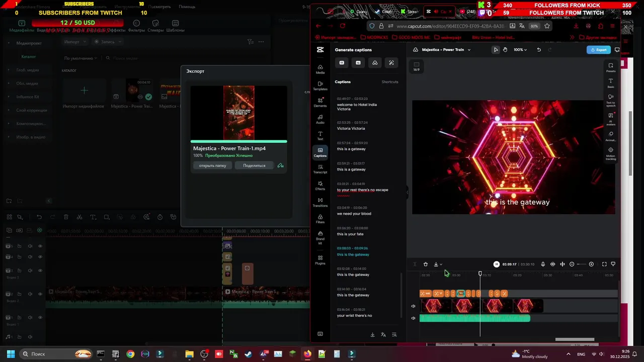Open the Помощь menu in Filmora

pyautogui.click(x=187, y=7)
